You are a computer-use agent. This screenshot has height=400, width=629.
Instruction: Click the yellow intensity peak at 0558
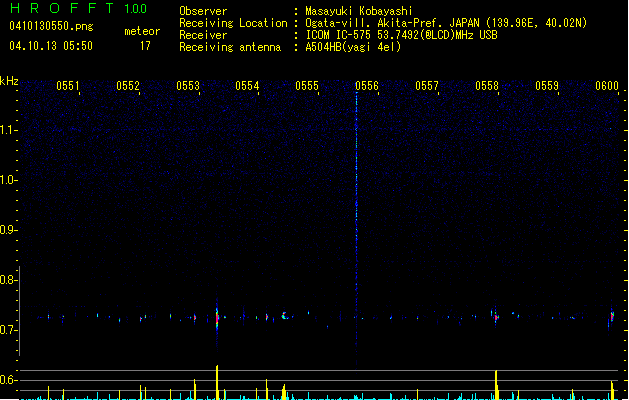point(496,384)
